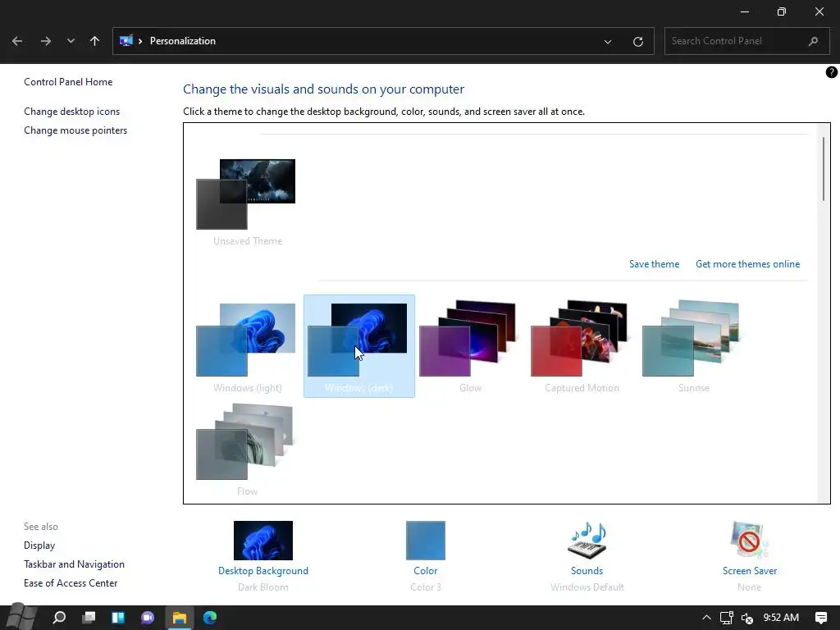Screen dimensions: 840x630
Task: Select the Windows (dark) theme
Action: pyautogui.click(x=359, y=346)
